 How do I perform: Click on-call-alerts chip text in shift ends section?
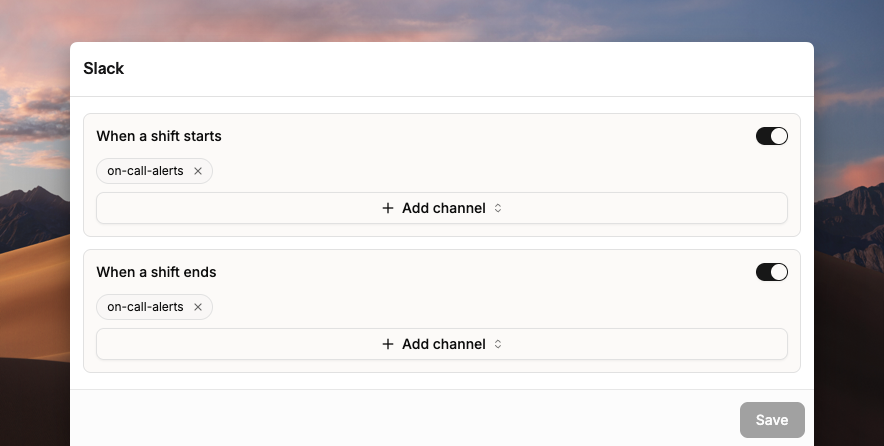click(x=145, y=307)
